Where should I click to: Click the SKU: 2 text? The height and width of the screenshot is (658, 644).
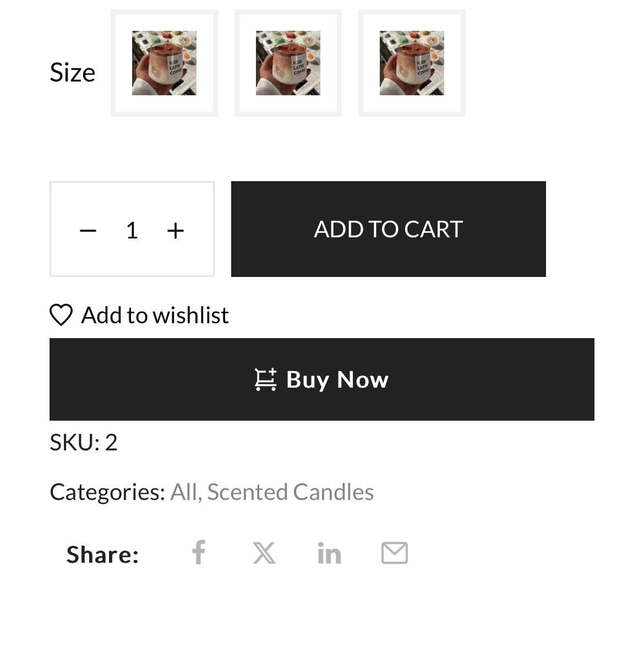[84, 442]
